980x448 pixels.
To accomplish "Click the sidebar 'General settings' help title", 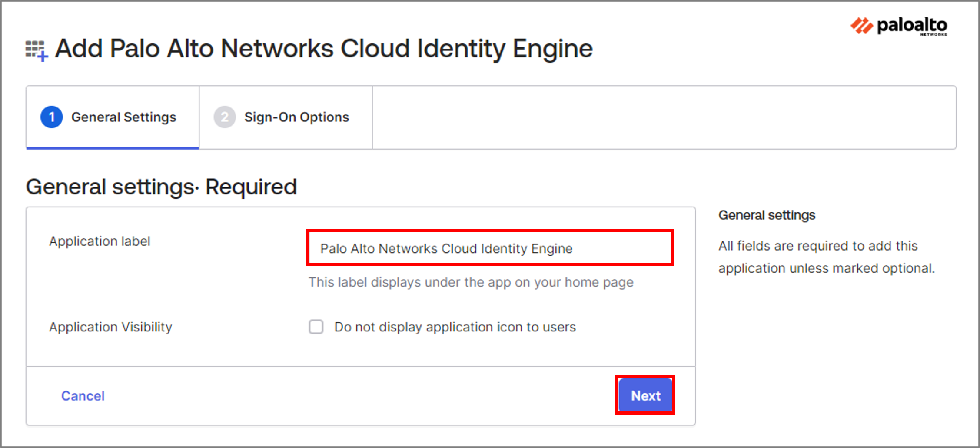I will [x=767, y=215].
